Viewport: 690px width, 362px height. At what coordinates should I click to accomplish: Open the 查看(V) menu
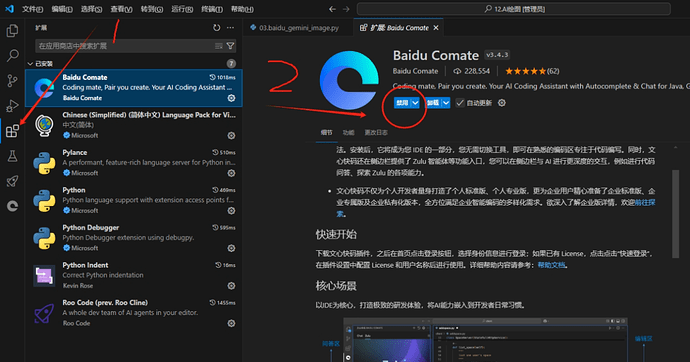[121, 9]
